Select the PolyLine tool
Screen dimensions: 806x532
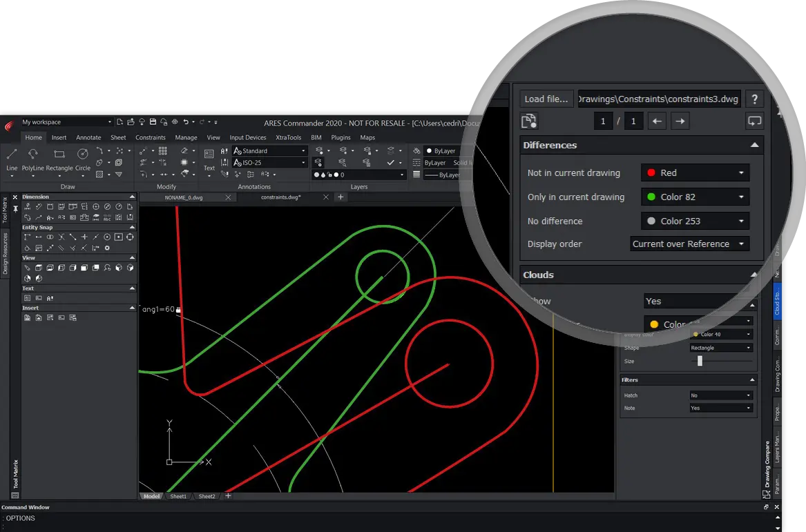click(x=33, y=159)
